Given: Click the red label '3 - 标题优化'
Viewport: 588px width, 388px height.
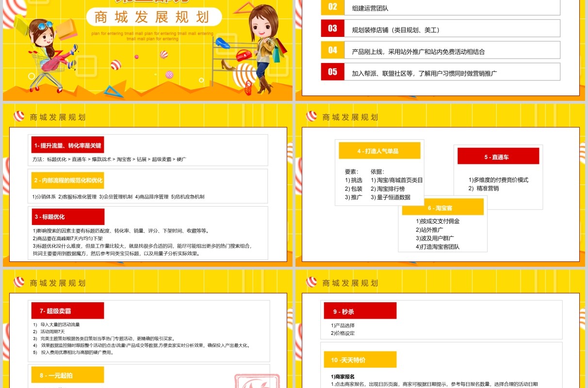Looking at the screenshot, I should (x=68, y=217).
